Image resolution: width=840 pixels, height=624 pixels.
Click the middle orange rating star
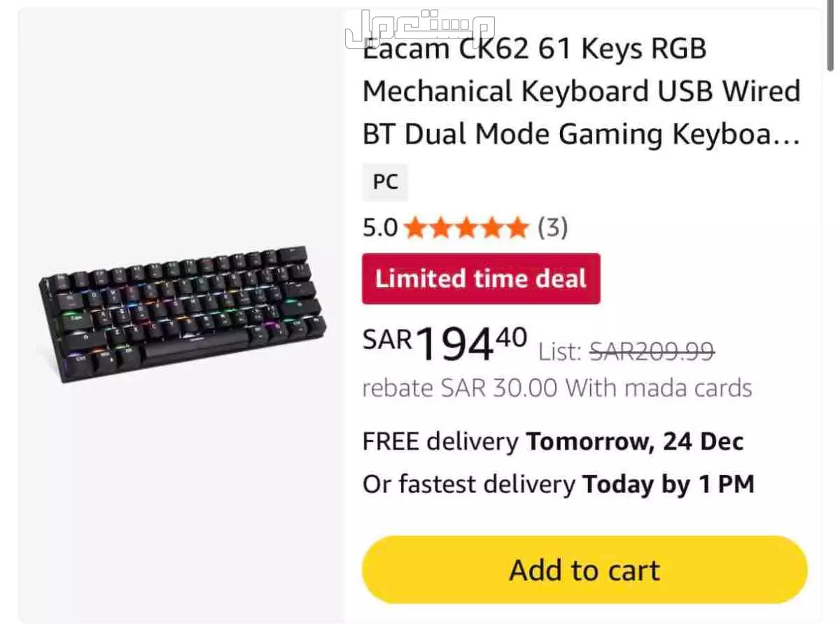click(466, 228)
